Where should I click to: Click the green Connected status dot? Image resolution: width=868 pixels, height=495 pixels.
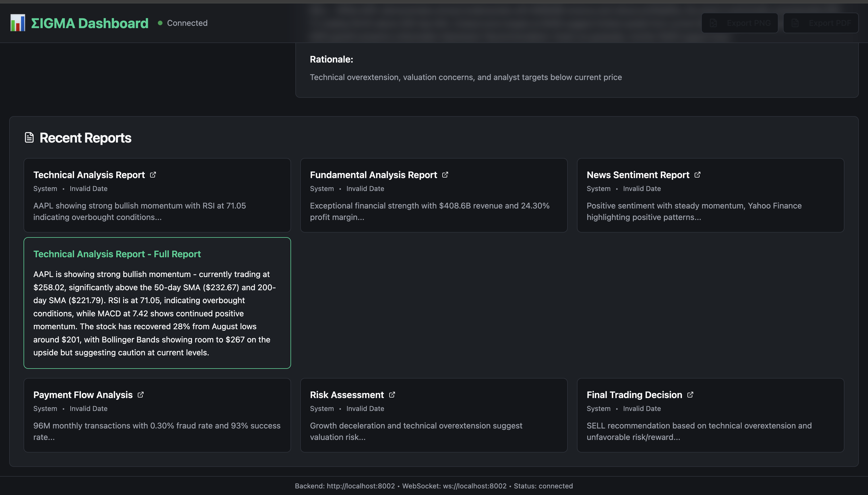tap(160, 23)
